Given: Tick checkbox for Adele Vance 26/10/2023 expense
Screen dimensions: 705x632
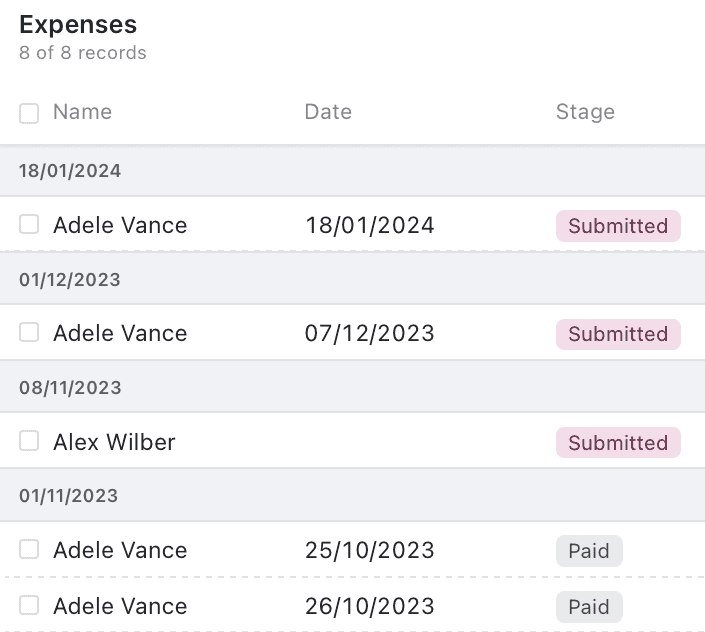Looking at the screenshot, I should [x=29, y=605].
